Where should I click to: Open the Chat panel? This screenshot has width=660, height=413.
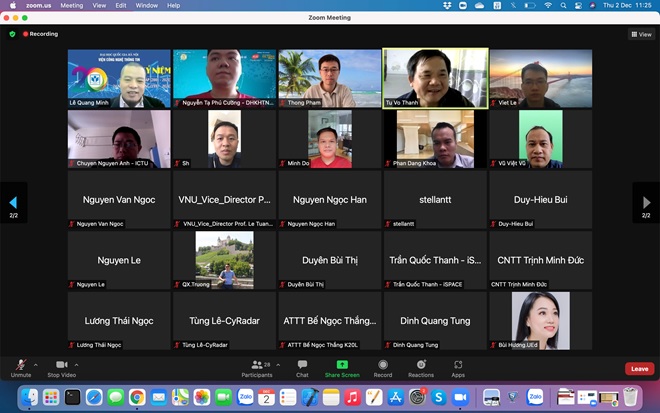pos(302,367)
